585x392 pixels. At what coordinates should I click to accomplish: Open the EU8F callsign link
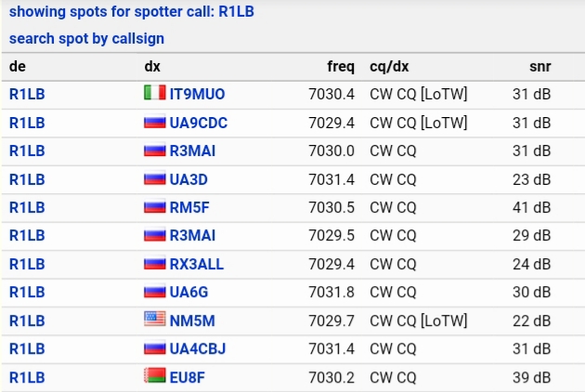188,377
